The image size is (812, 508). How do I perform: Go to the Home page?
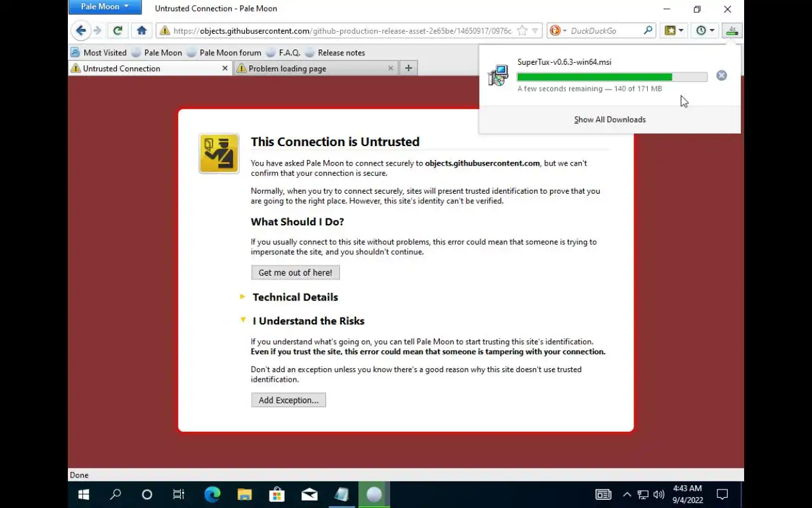click(x=142, y=30)
